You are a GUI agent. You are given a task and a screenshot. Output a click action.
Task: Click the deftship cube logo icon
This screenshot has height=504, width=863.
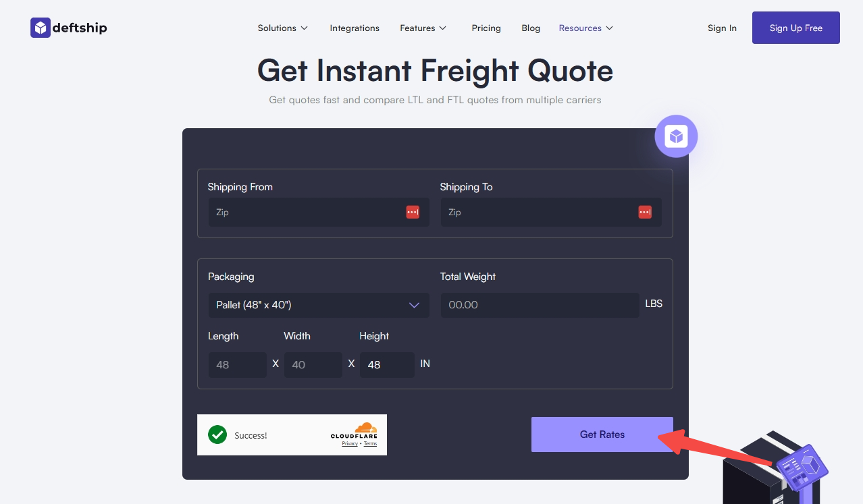point(41,28)
